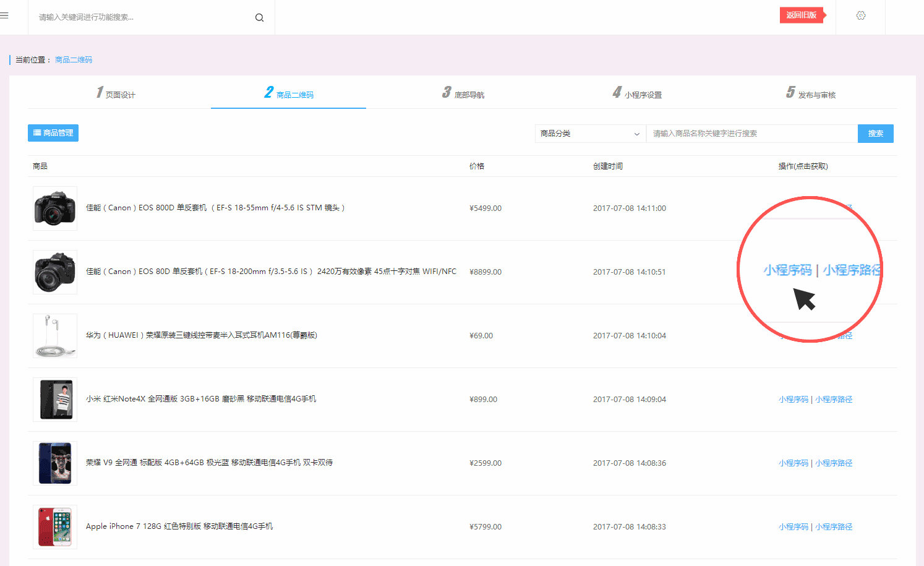Go to the 发布与审核 tab
The height and width of the screenshot is (566, 924).
coord(811,94)
